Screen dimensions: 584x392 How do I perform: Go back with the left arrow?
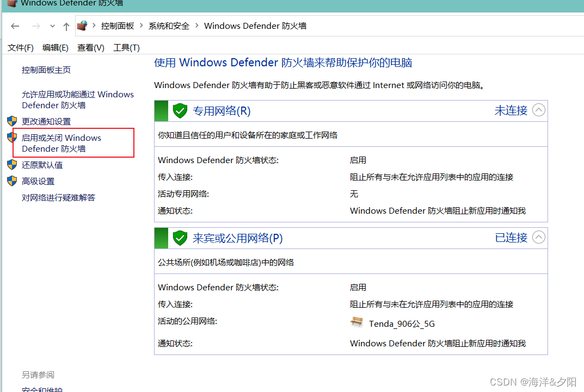pyautogui.click(x=15, y=26)
